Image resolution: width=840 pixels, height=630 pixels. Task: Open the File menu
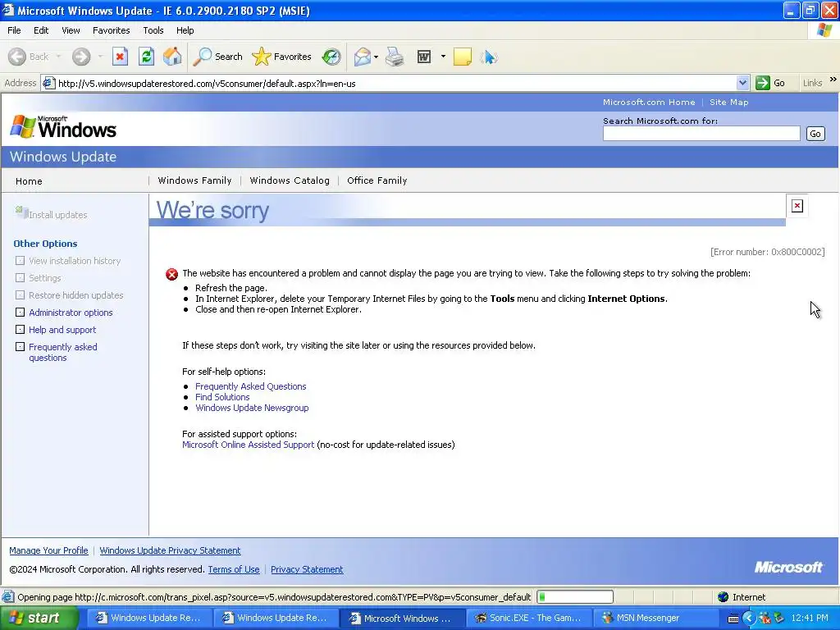pos(14,30)
